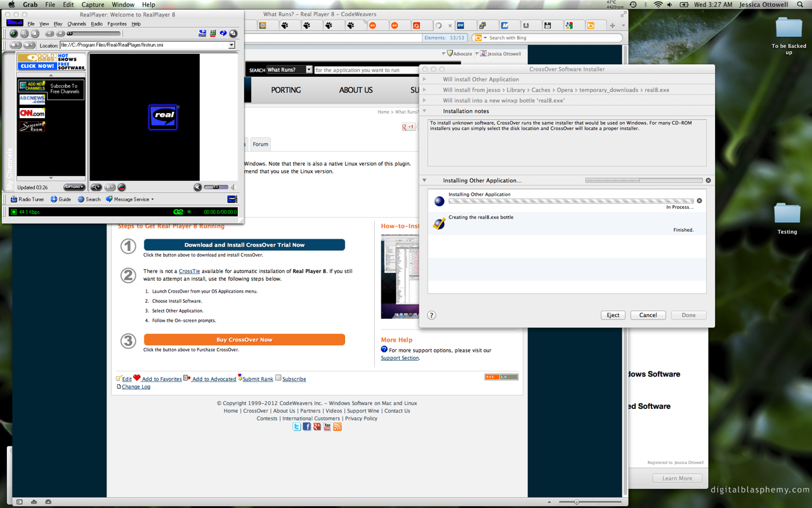Collapse the Installation notes section
The height and width of the screenshot is (508, 812).
425,111
